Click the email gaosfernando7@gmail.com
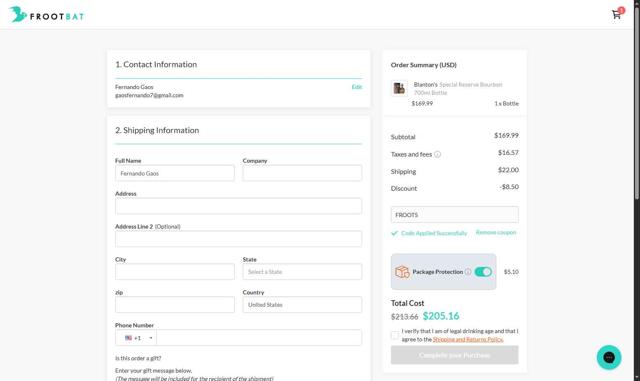 149,96
